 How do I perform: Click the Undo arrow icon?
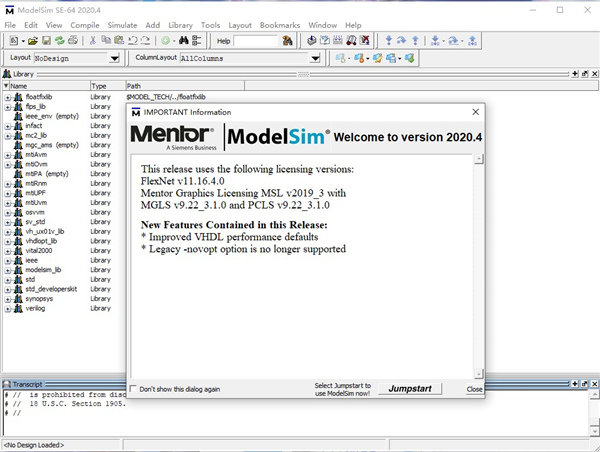point(132,41)
